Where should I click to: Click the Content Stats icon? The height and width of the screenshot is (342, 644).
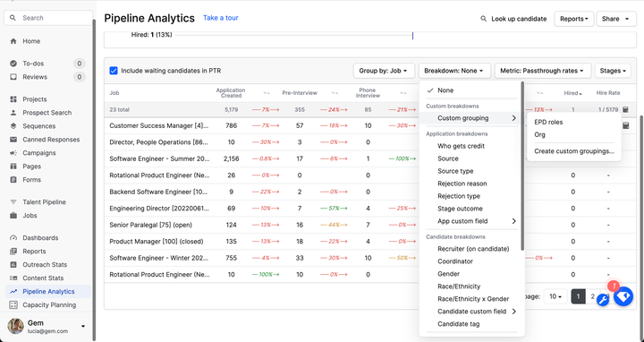13,278
